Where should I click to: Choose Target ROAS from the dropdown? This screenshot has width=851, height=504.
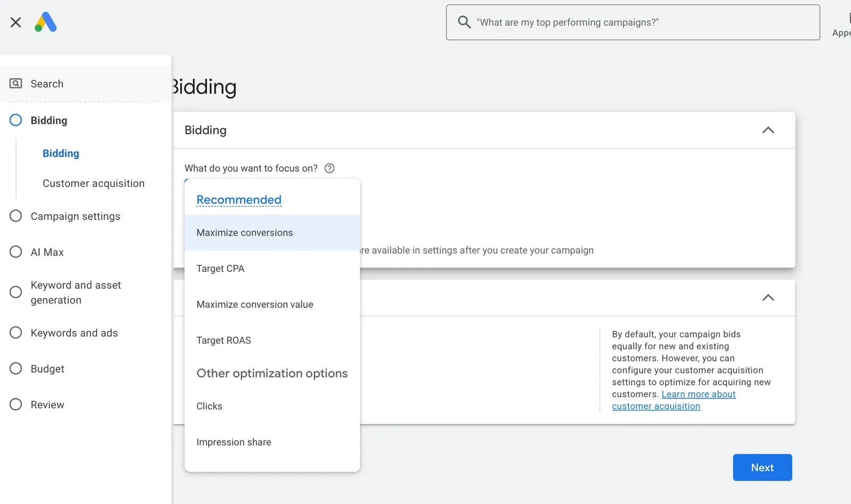272,340
